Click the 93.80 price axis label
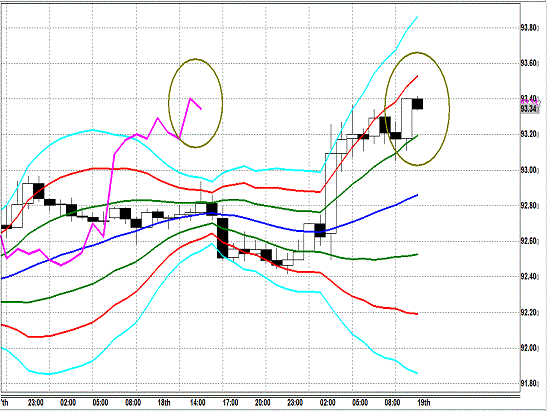 coord(530,28)
